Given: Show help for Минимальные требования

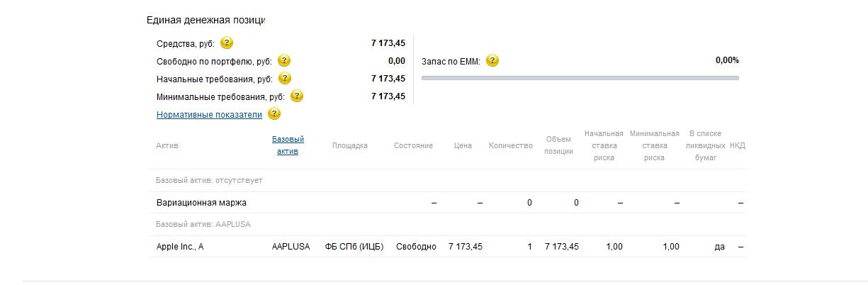Looking at the screenshot, I should [297, 96].
